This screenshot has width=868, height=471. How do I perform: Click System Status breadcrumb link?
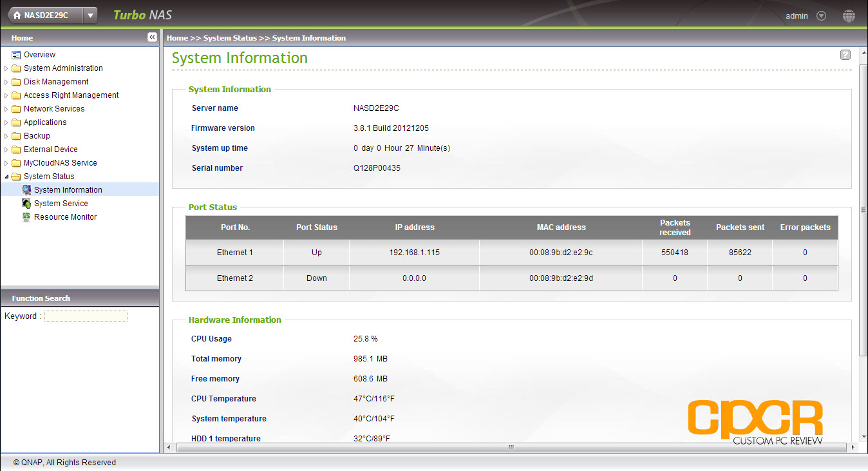(230, 38)
